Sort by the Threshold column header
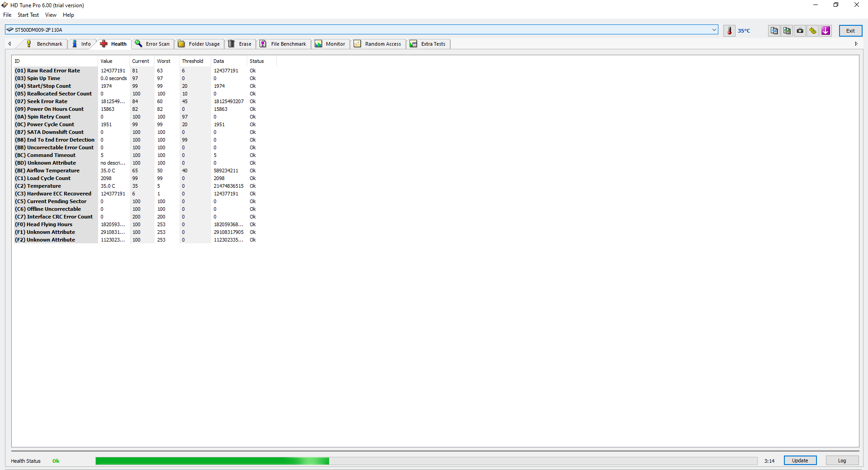Image resolution: width=868 pixels, height=470 pixels. tap(195, 61)
